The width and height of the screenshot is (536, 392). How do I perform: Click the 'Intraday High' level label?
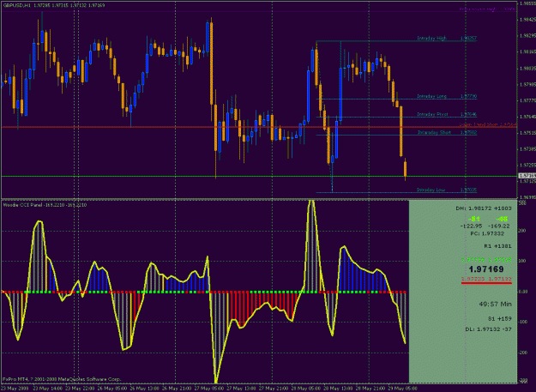coord(431,39)
